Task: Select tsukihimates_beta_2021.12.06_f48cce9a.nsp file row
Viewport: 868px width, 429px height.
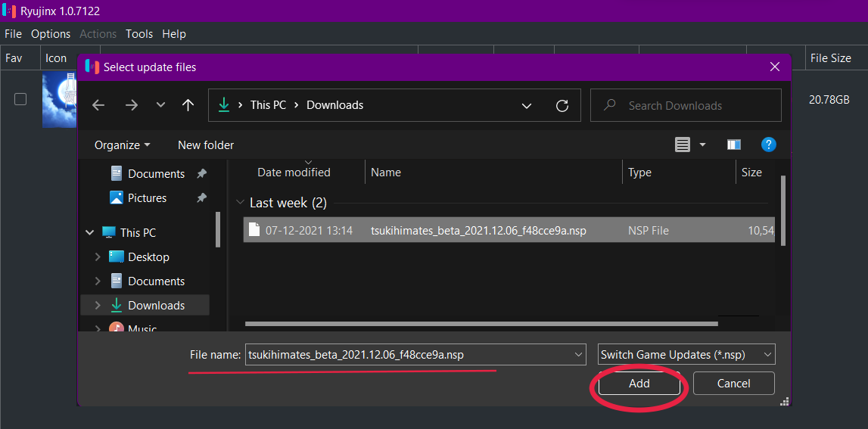Action: (509, 230)
